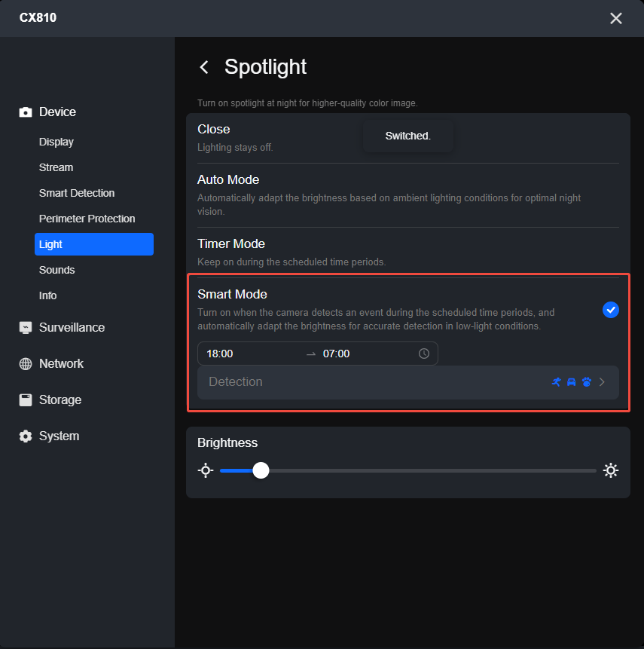Click the 07:00 end time
This screenshot has width=644, height=649.
(x=336, y=354)
